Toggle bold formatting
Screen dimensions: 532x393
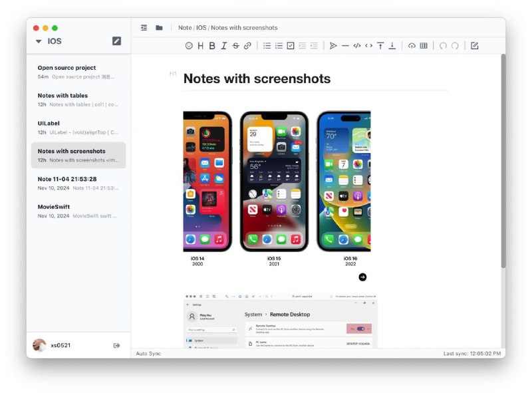coord(212,45)
